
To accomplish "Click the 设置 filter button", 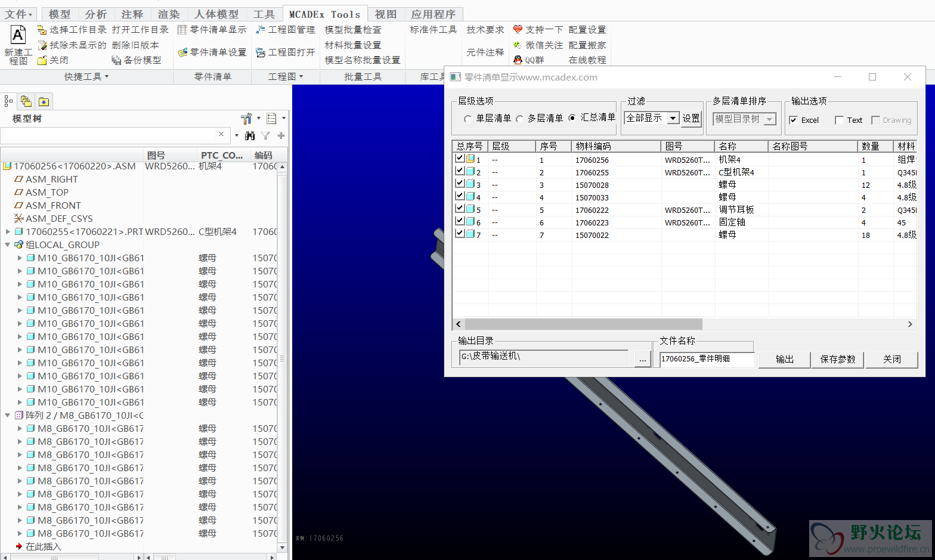I will [691, 118].
